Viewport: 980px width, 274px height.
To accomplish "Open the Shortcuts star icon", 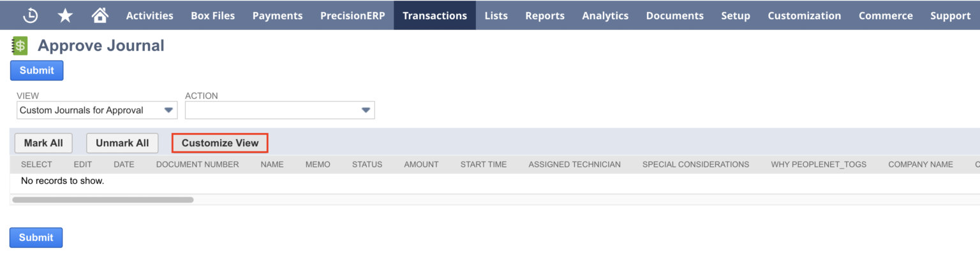I will click(x=65, y=15).
